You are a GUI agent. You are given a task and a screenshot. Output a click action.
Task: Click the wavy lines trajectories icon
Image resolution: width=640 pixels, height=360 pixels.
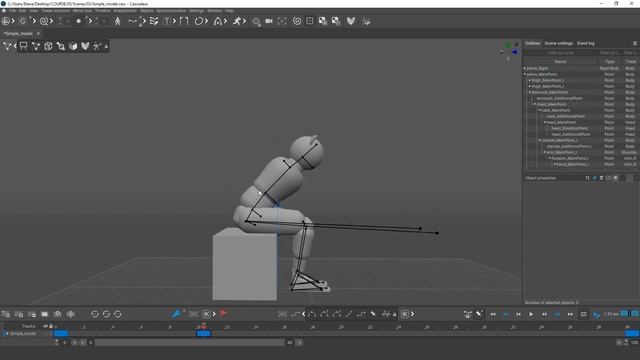click(154, 21)
